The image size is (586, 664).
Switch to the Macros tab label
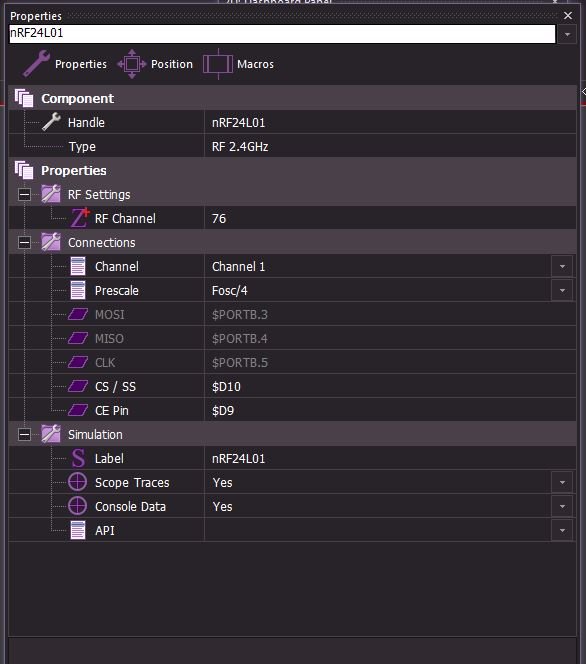[255, 64]
